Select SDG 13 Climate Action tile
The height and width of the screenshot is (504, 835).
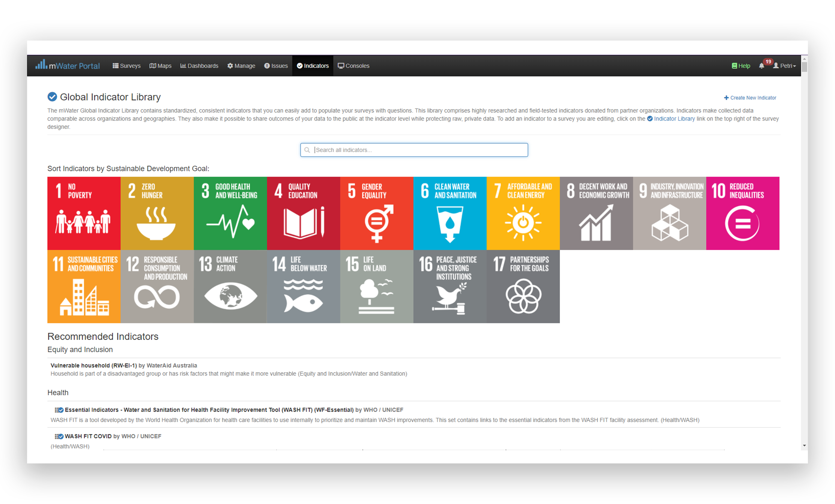[230, 287]
